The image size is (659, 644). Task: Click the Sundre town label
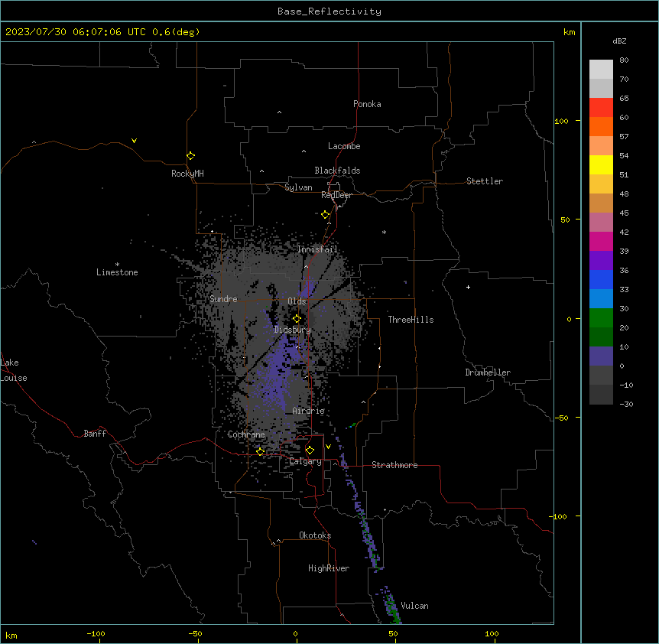click(x=223, y=299)
